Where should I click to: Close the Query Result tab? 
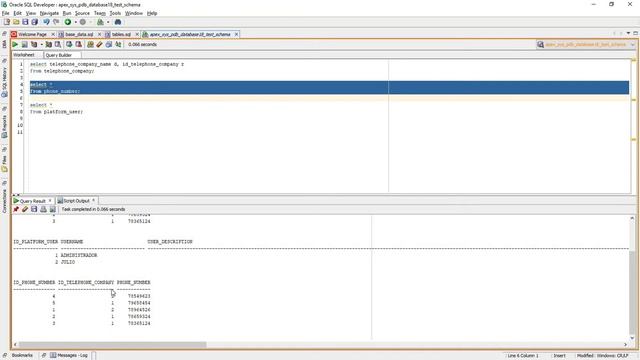pos(50,201)
